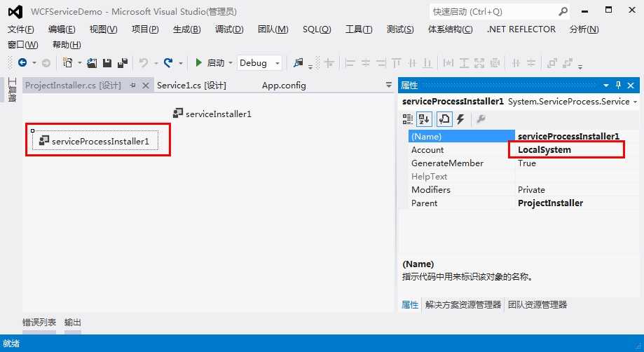Click the Make Same Width layout icon
The height and width of the screenshot is (352, 644).
click(x=448, y=63)
